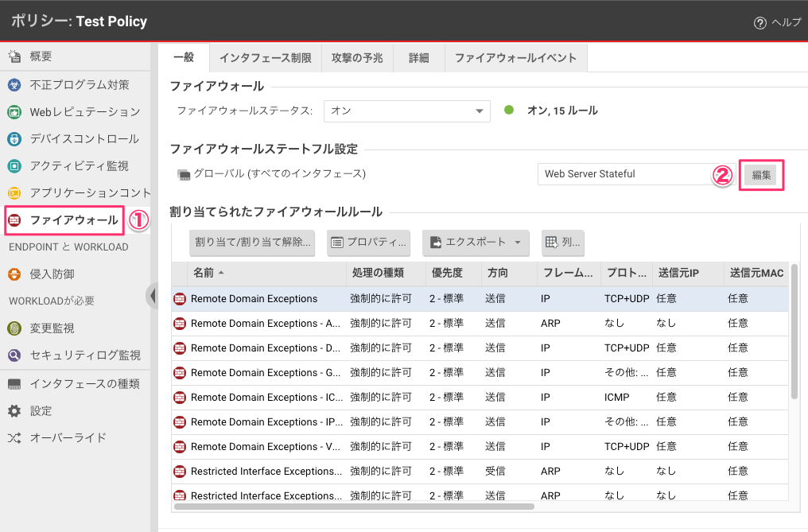Click the rule icon of Remote Domain Exceptions - V... row
The image size is (808, 532).
tap(180, 447)
